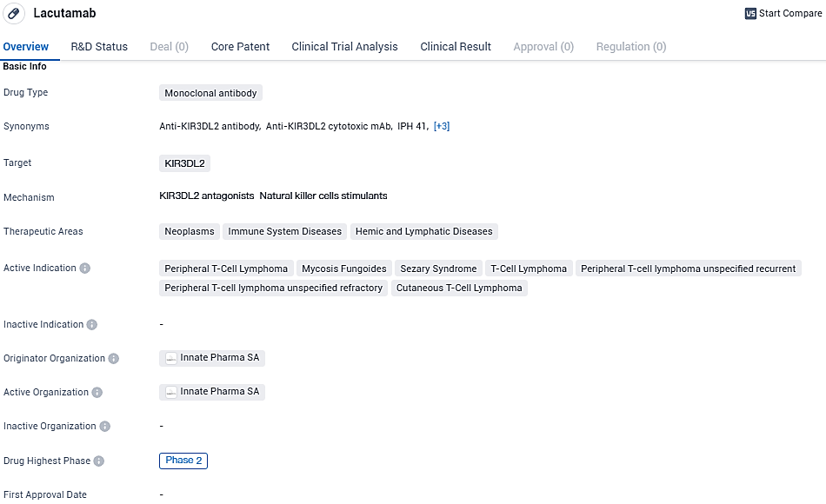Viewport: 826px width, 504px height.
Task: Click the Start Compare button
Action: 789,13
